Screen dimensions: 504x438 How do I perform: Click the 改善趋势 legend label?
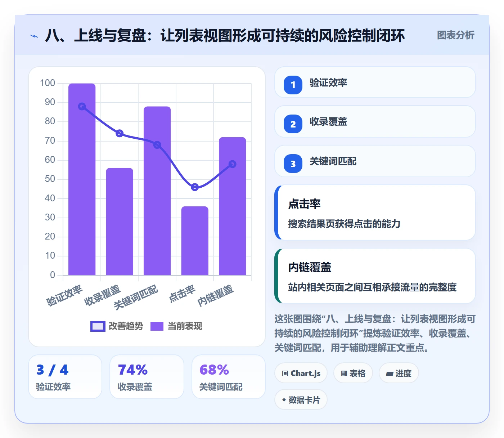click(x=126, y=326)
